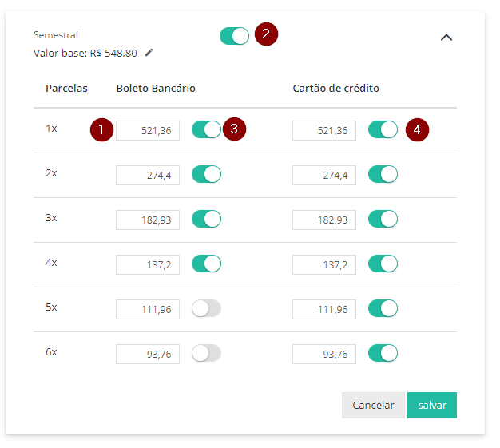
Task: Turn off Boleto Bancário 2x toggle
Action: (x=206, y=174)
